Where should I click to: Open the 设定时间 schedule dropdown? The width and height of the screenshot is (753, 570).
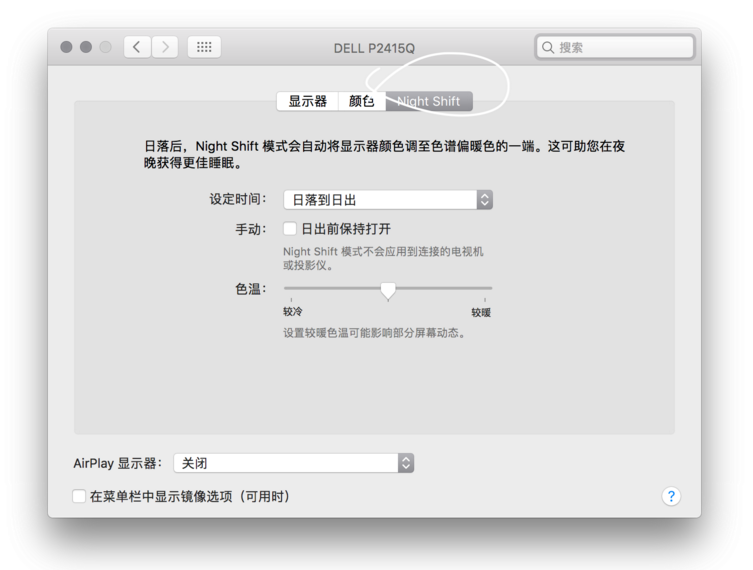[388, 200]
